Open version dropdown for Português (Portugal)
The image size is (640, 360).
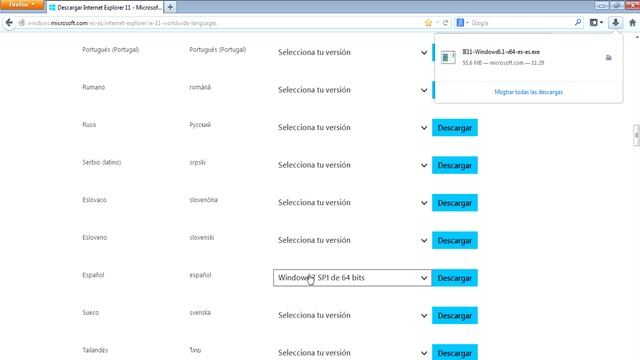click(352, 52)
